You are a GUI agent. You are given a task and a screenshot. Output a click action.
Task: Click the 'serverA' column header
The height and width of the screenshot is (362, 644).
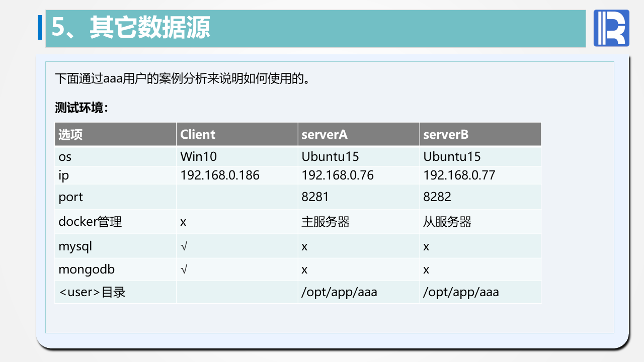point(325,135)
